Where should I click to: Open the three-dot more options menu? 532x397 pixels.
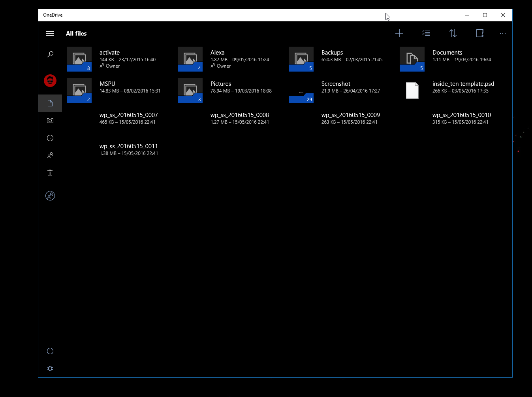503,34
